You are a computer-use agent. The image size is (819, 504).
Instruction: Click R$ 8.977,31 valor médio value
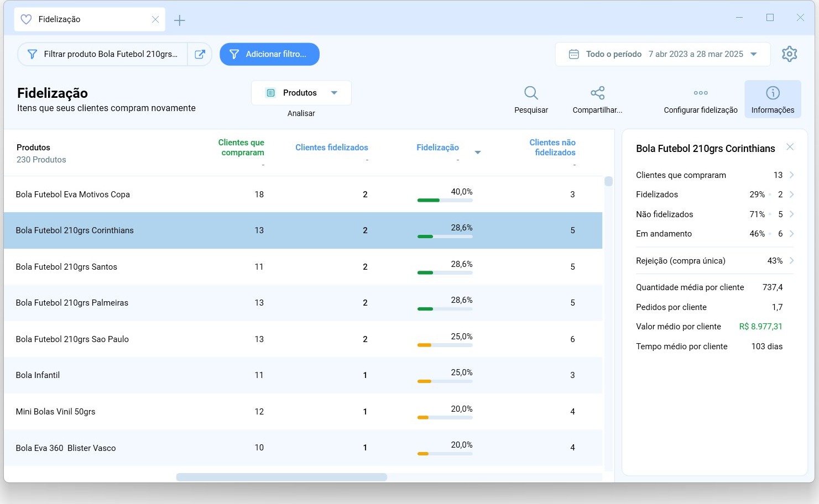coord(761,327)
